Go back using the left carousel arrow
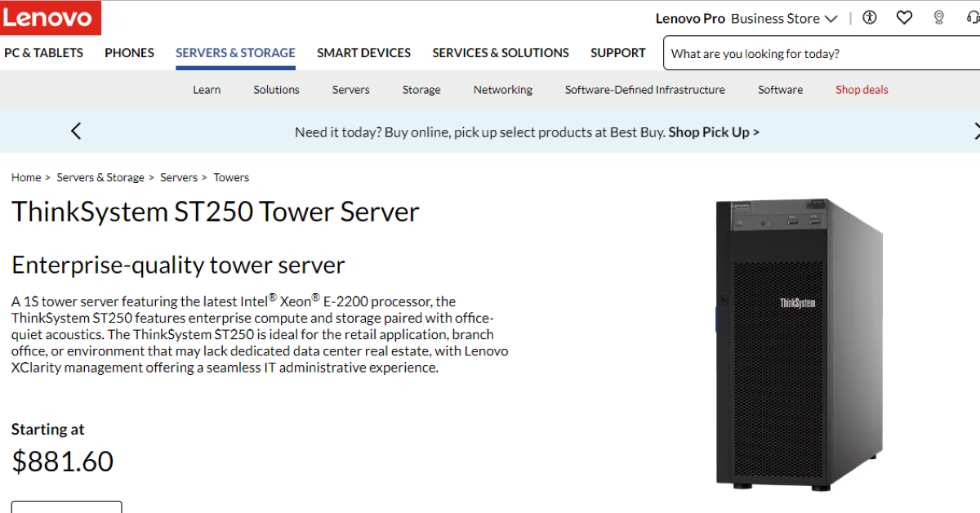Viewport: 980px width, 513px height. point(76,131)
